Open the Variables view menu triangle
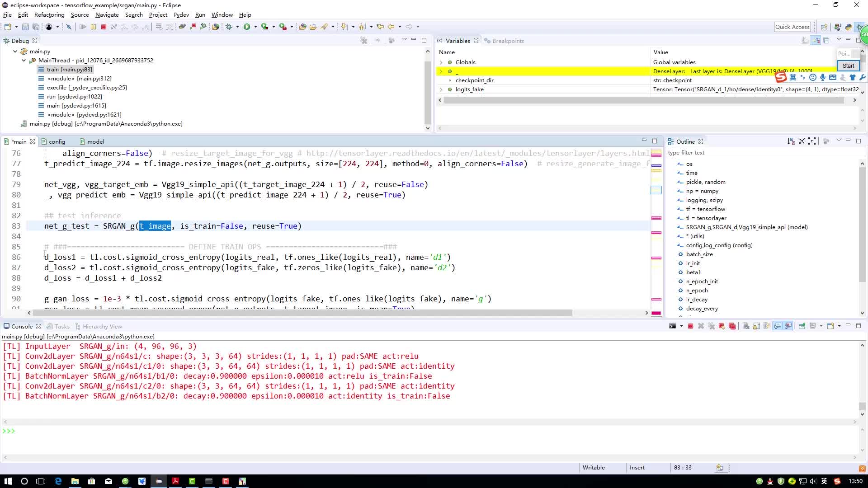 pyautogui.click(x=839, y=40)
